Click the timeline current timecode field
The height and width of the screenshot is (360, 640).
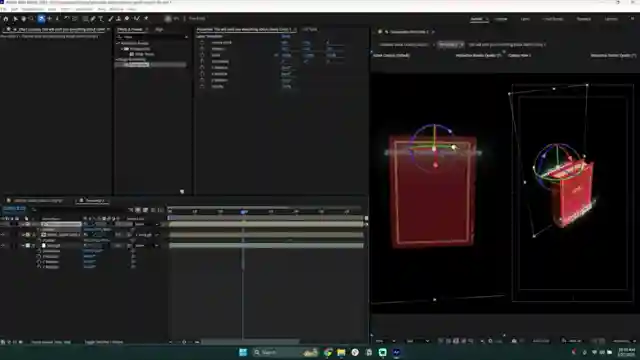[x=14, y=208]
